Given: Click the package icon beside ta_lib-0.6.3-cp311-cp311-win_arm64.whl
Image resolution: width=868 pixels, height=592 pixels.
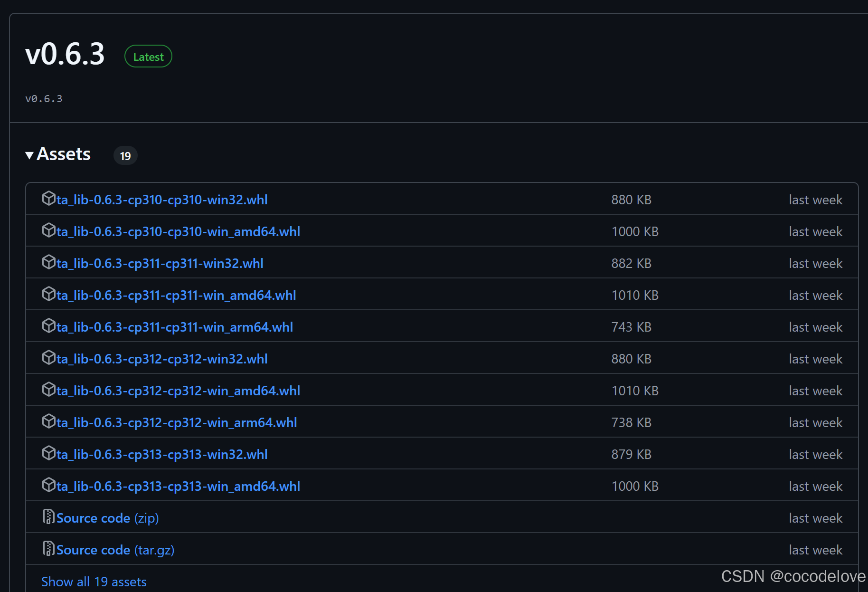Looking at the screenshot, I should click(49, 326).
